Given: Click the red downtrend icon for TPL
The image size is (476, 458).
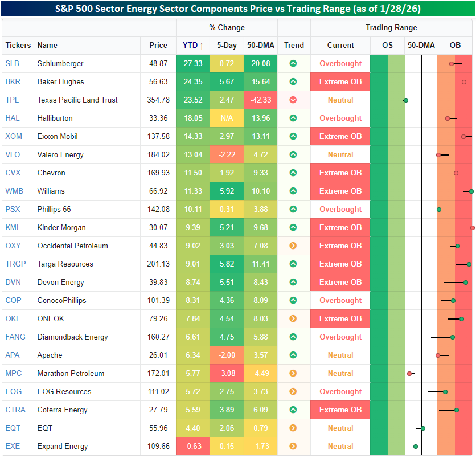Looking at the screenshot, I should click(293, 100).
